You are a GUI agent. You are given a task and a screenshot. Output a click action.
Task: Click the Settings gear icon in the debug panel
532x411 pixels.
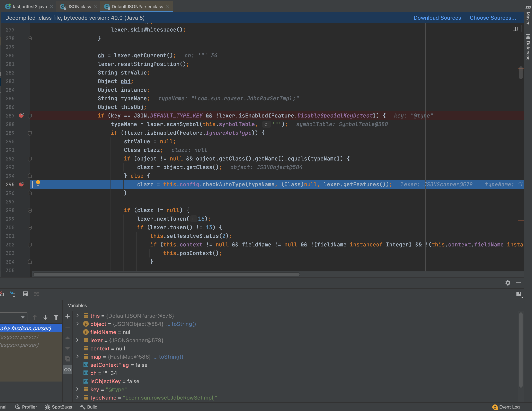[x=508, y=283]
